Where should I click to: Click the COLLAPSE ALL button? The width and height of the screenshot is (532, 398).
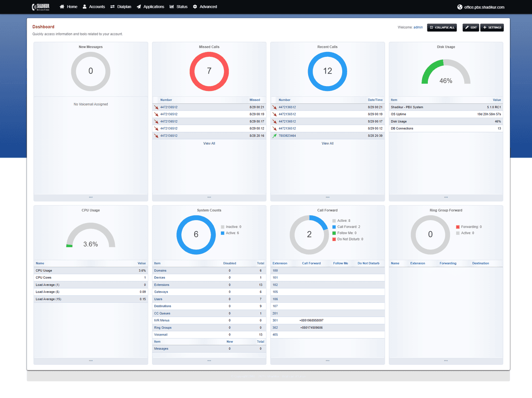442,27
